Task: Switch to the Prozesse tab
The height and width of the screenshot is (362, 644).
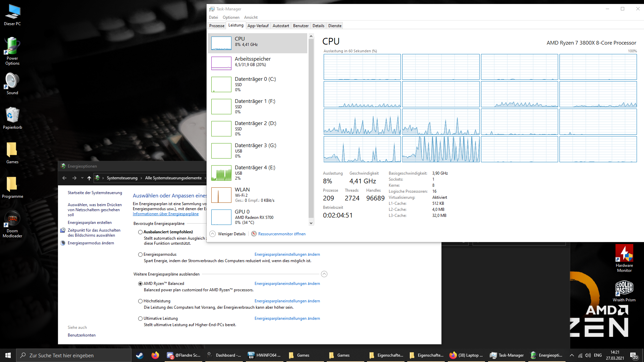Action: pyautogui.click(x=217, y=25)
